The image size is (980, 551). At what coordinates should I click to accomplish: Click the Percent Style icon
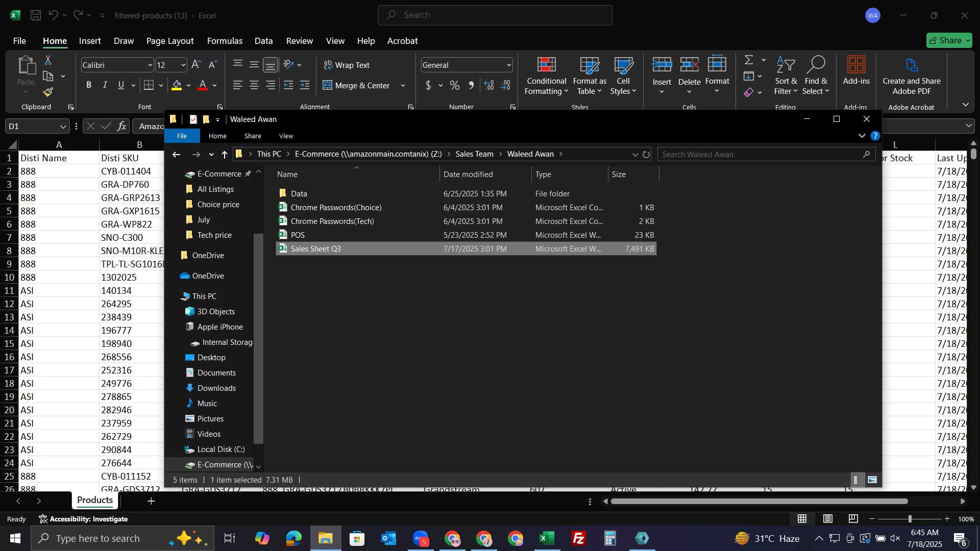click(x=455, y=85)
